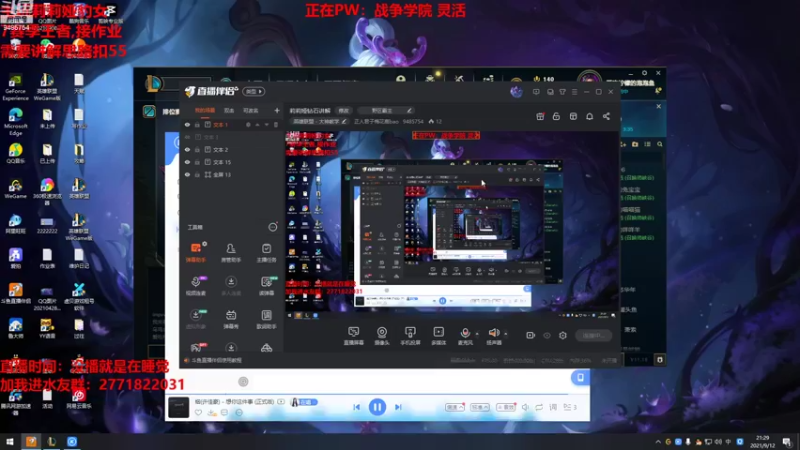Open the 歌词助手 lyrics assistant tool

pyautogui.click(x=266, y=319)
